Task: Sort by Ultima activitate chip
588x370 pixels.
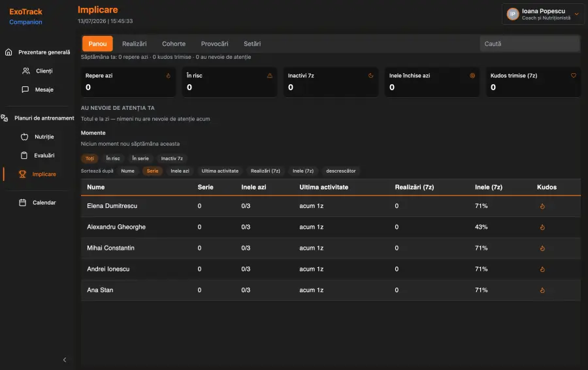Action: tap(220, 171)
